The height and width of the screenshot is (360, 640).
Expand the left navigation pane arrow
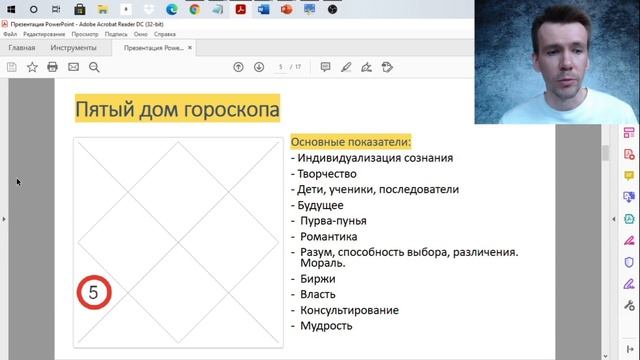pyautogui.click(x=4, y=219)
